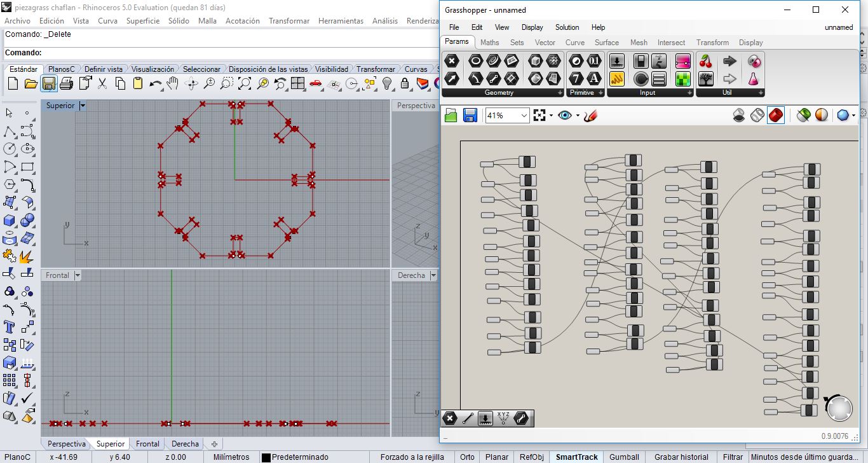The image size is (868, 463).
Task: Click the light bulb visibility icon
Action: pyautogui.click(x=388, y=83)
